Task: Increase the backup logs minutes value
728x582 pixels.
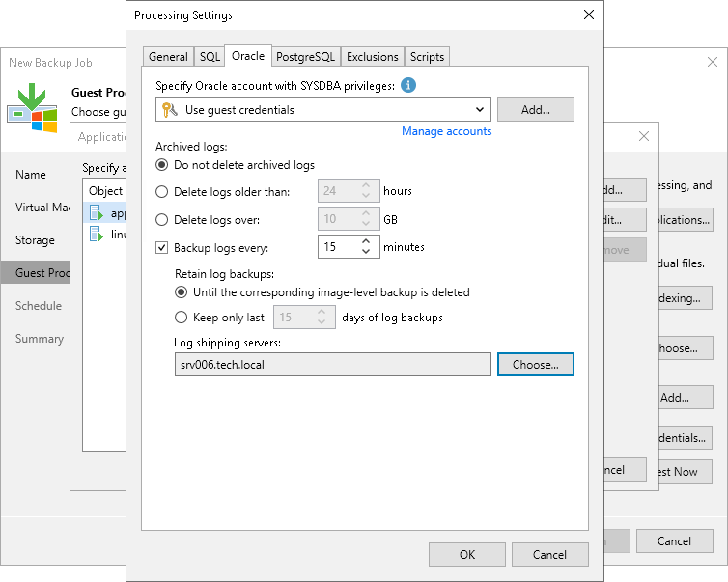Action: pyautogui.click(x=366, y=241)
